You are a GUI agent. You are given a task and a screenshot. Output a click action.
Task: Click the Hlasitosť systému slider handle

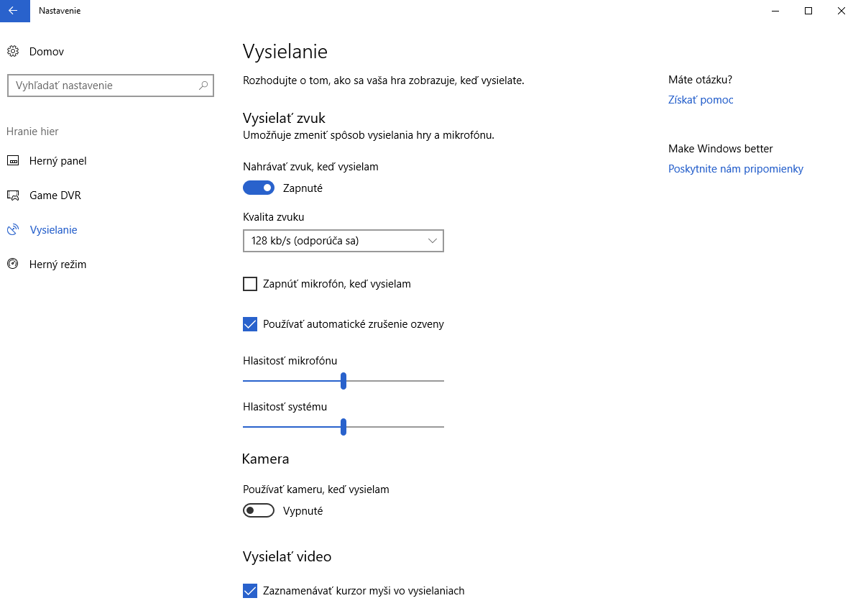pos(343,427)
